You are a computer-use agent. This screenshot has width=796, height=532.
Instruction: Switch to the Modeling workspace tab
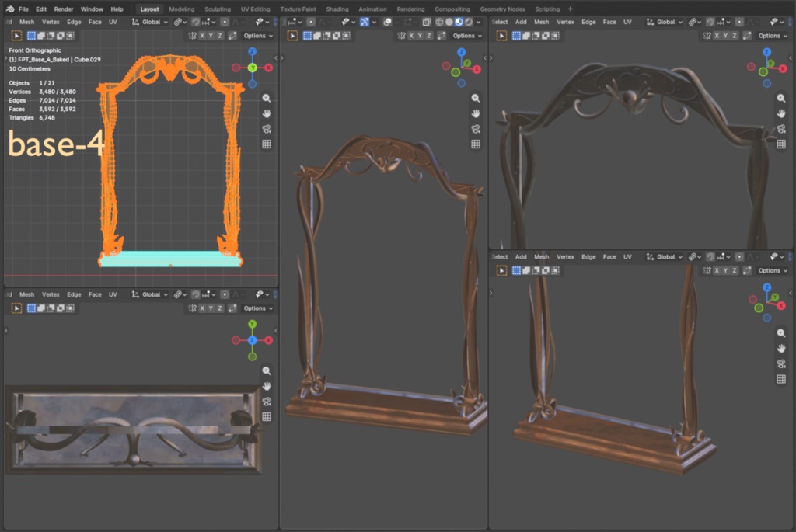pos(182,9)
